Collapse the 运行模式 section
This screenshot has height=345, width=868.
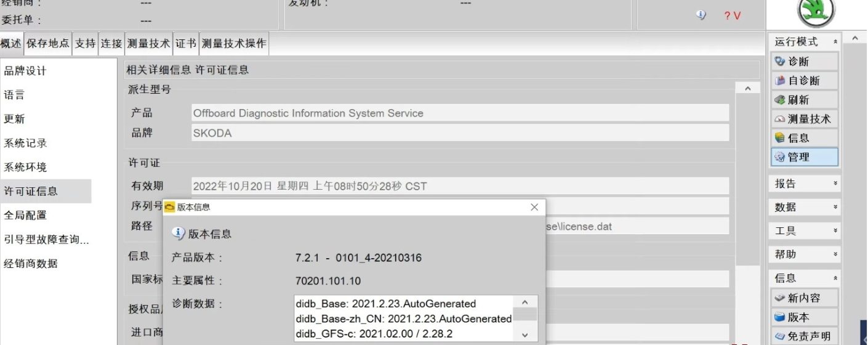tap(835, 42)
